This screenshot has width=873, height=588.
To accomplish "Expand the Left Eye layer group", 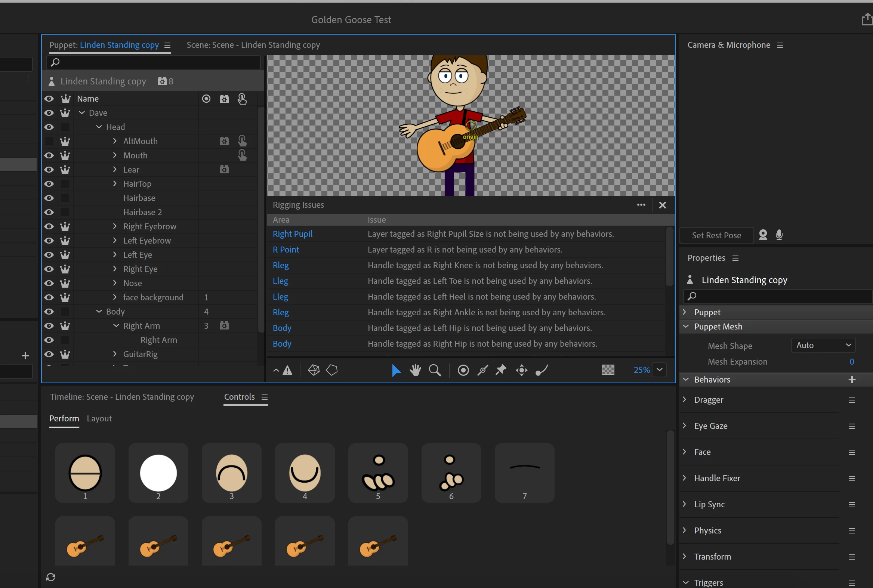I will (x=115, y=255).
